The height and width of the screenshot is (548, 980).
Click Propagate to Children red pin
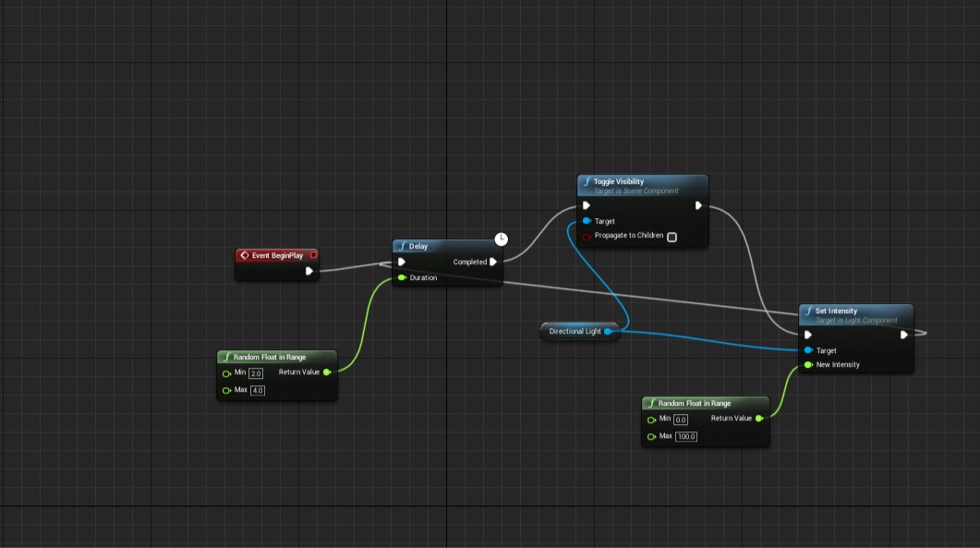click(x=587, y=237)
